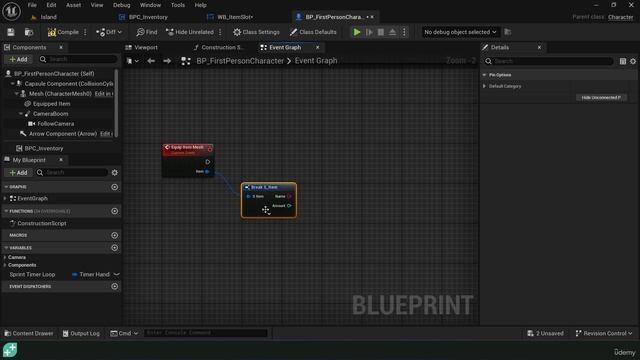
Task: Open the Debug menu
Action: [121, 5]
